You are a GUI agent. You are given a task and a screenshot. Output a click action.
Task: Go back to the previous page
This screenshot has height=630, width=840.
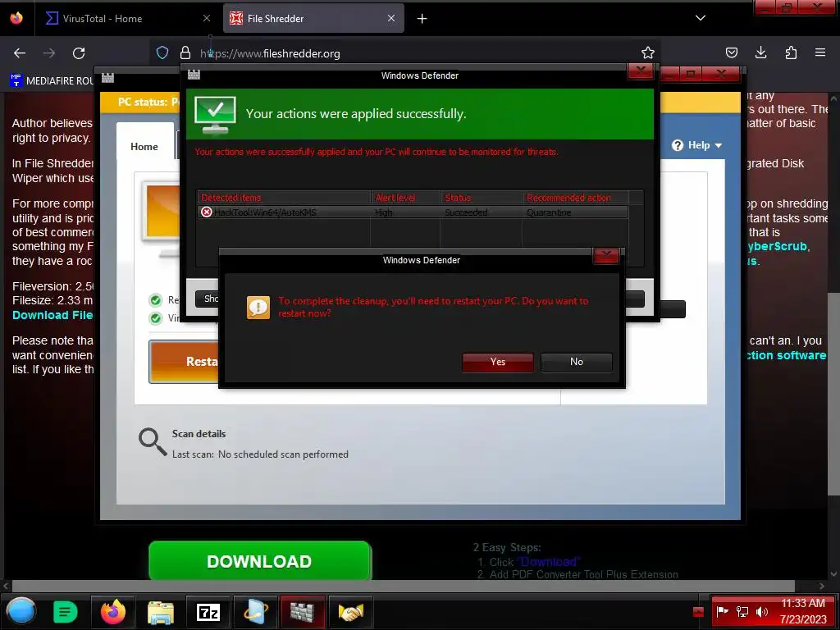click(x=20, y=53)
